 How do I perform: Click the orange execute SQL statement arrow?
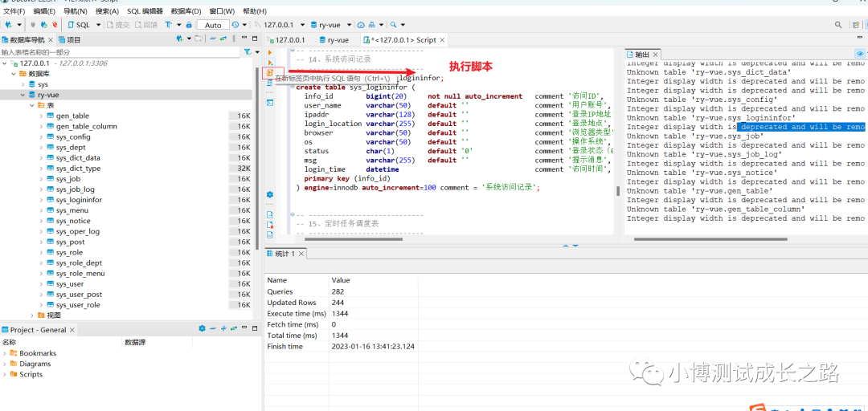pos(270,52)
